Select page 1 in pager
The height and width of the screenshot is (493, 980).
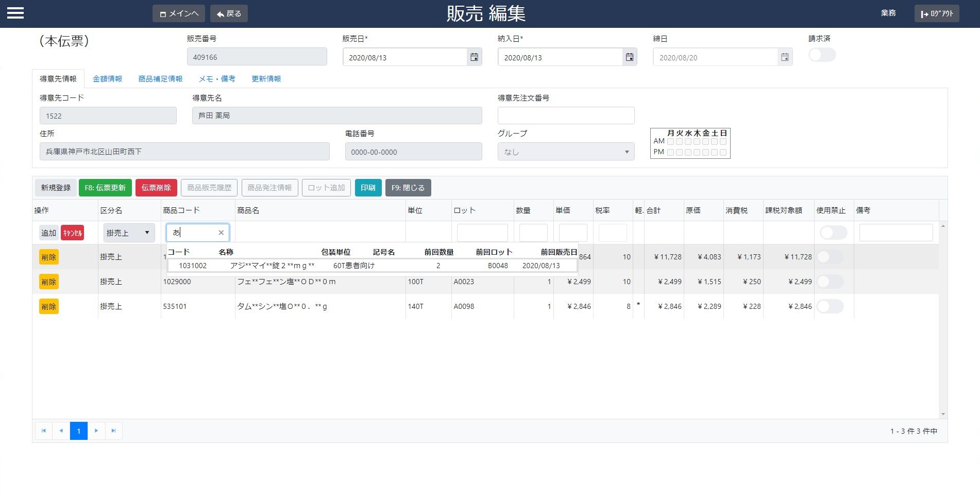tap(79, 431)
